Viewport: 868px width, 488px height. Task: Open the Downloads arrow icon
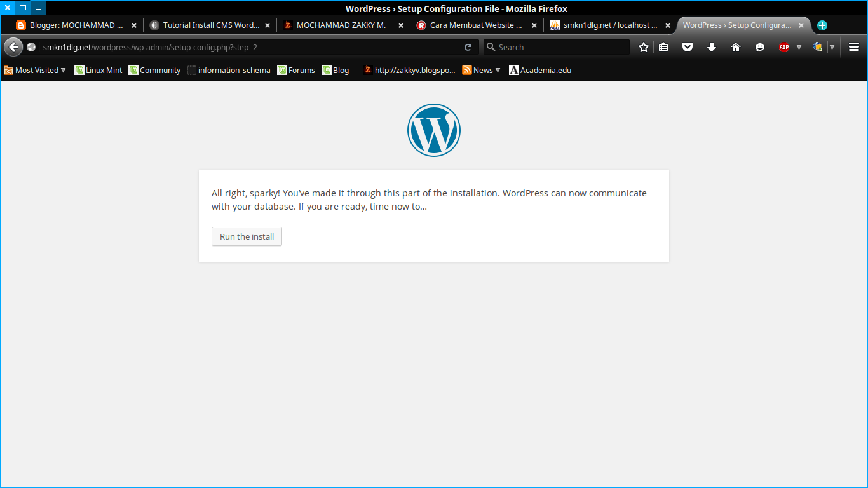tap(712, 47)
